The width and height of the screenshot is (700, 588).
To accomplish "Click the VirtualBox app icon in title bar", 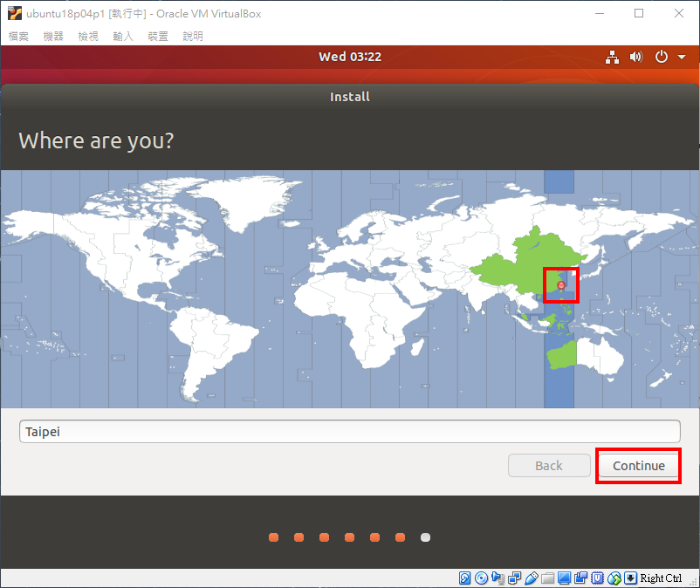I will [x=15, y=13].
